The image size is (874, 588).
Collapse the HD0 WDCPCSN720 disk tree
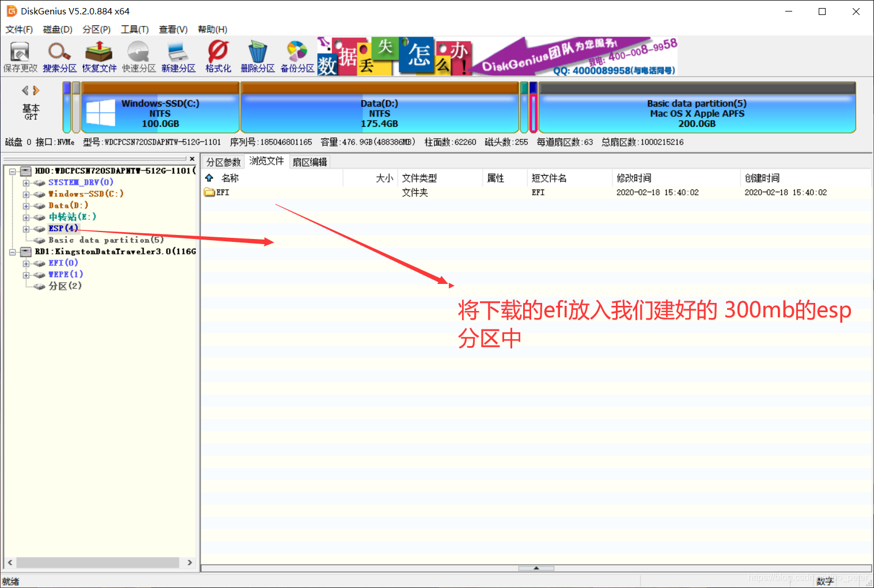point(13,171)
